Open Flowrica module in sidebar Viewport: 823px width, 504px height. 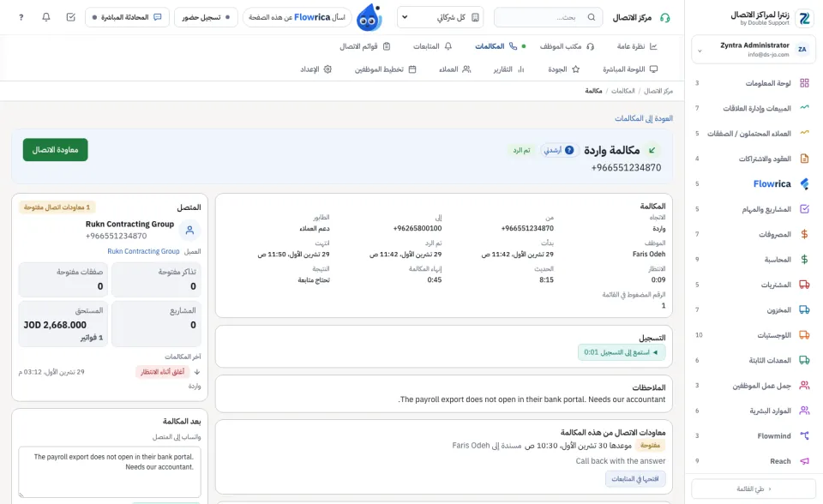coord(754,183)
